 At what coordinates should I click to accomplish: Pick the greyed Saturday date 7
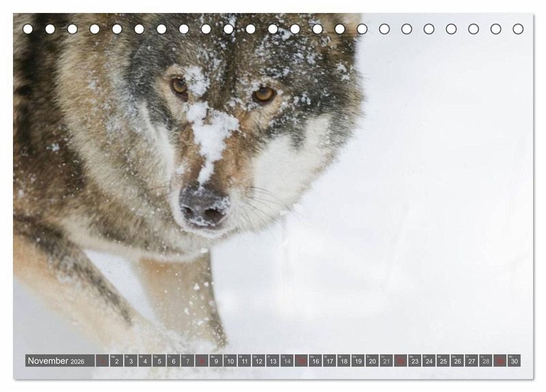[187, 361]
